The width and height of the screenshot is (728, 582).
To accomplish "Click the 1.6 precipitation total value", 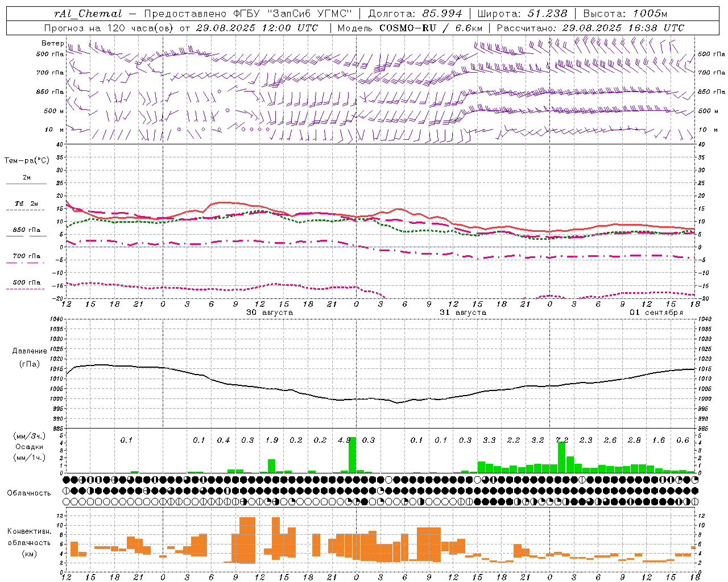I will click(x=659, y=440).
